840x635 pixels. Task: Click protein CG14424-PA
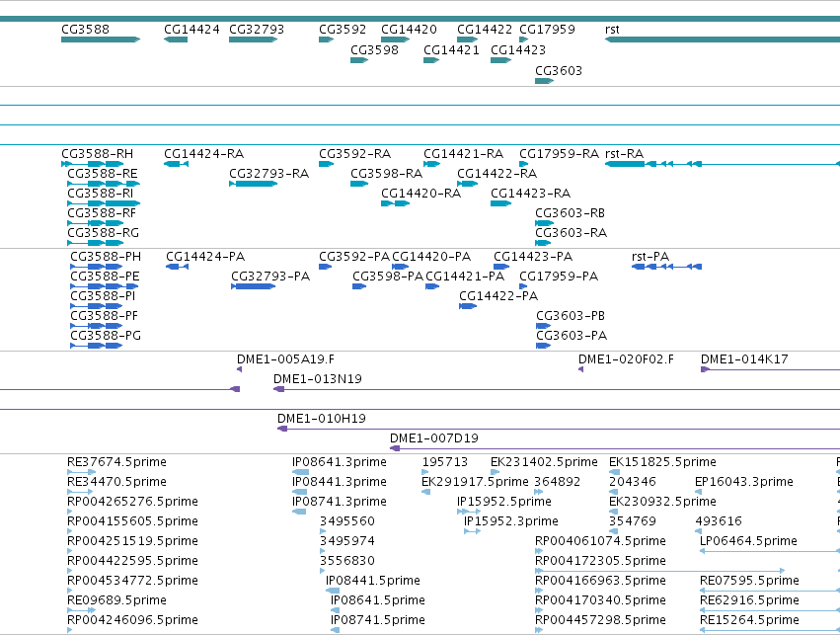pos(178,267)
